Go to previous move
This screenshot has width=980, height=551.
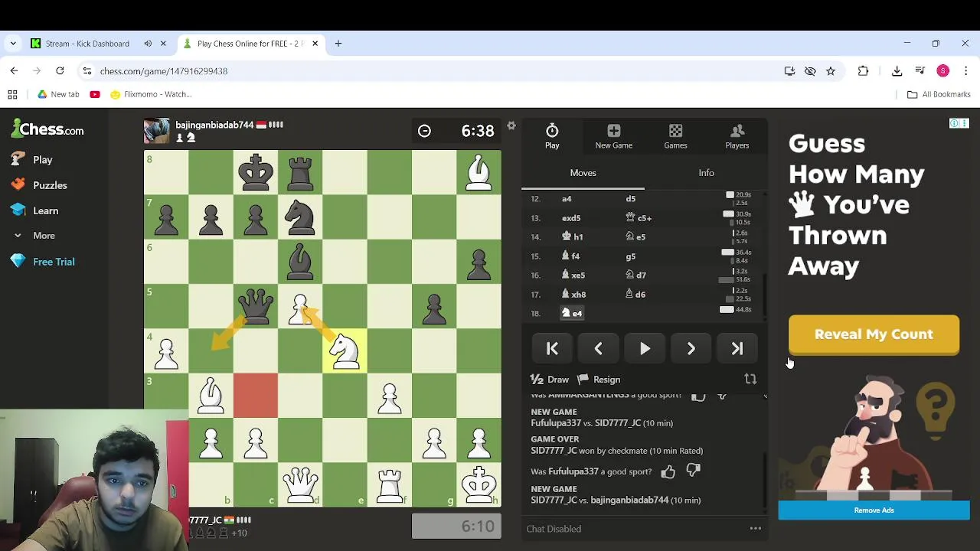pos(599,349)
